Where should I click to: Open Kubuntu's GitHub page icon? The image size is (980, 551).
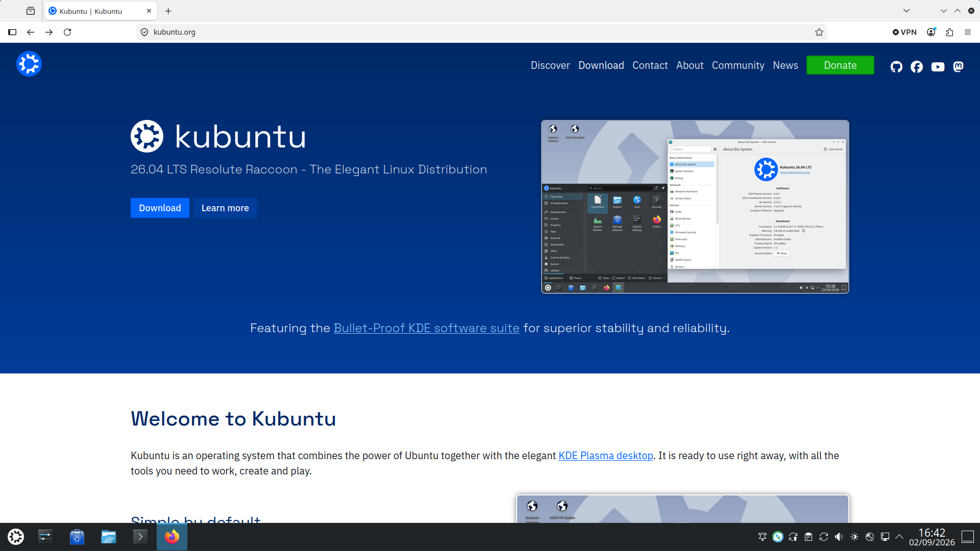896,67
